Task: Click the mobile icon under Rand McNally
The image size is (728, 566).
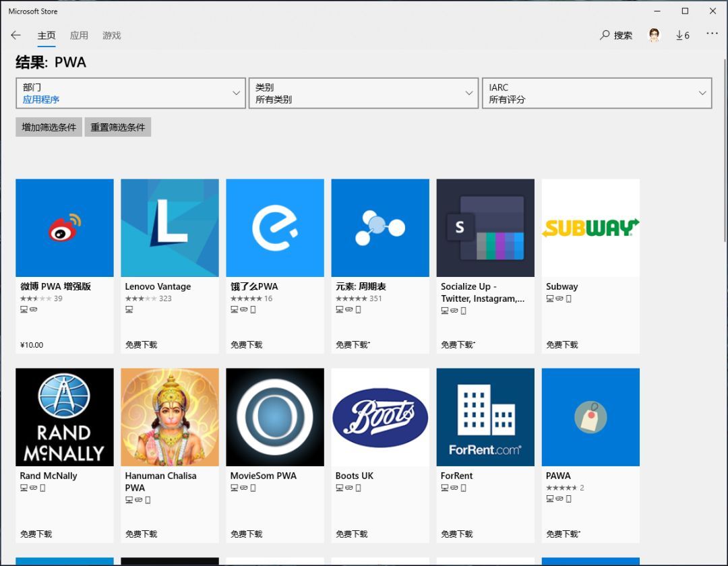Action: click(42, 488)
